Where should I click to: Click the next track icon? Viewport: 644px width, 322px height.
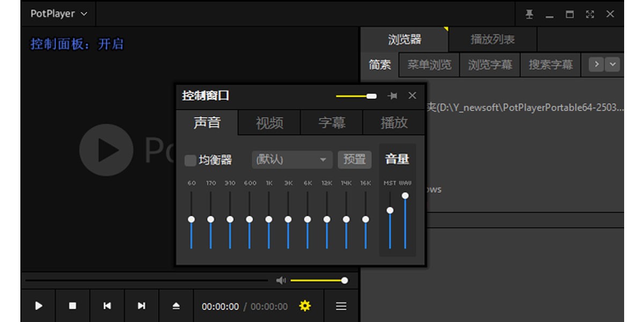click(x=141, y=306)
